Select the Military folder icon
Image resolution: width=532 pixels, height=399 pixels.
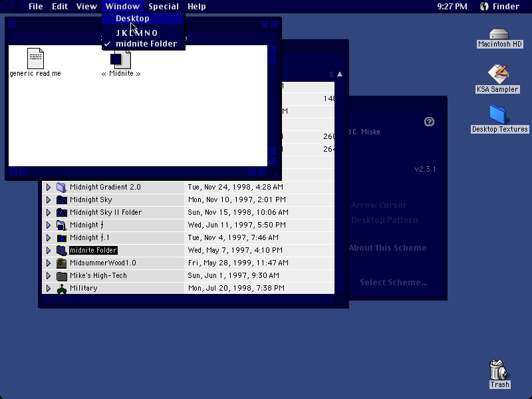61,289
